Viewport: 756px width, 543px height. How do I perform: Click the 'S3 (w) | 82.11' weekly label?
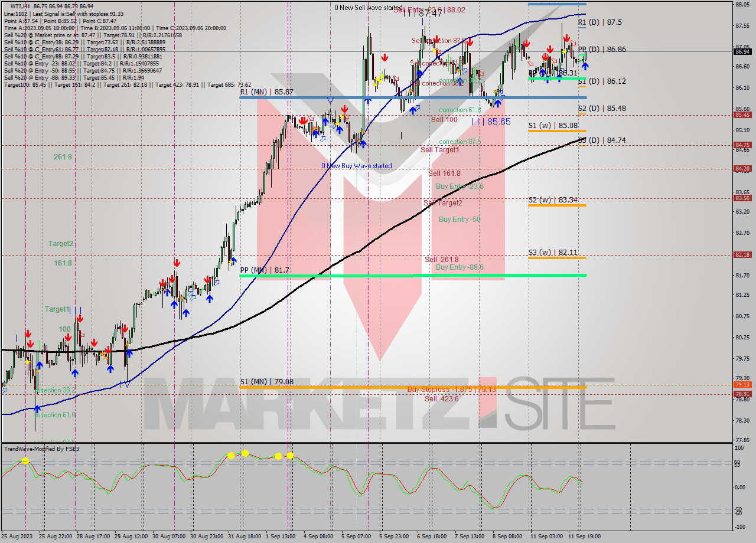tap(553, 253)
